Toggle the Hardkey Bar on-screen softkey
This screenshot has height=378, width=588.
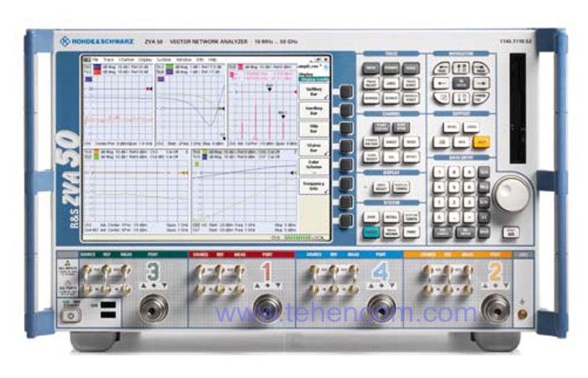314,111
